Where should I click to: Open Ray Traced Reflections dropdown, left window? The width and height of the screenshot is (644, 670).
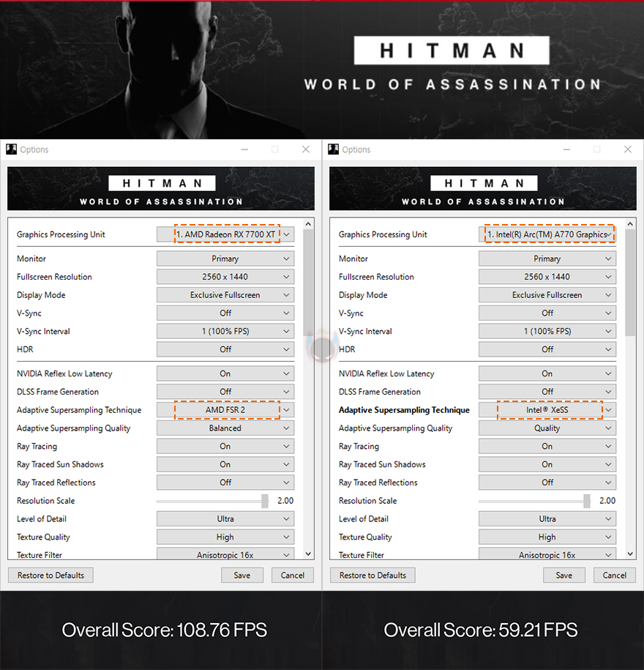click(x=225, y=483)
